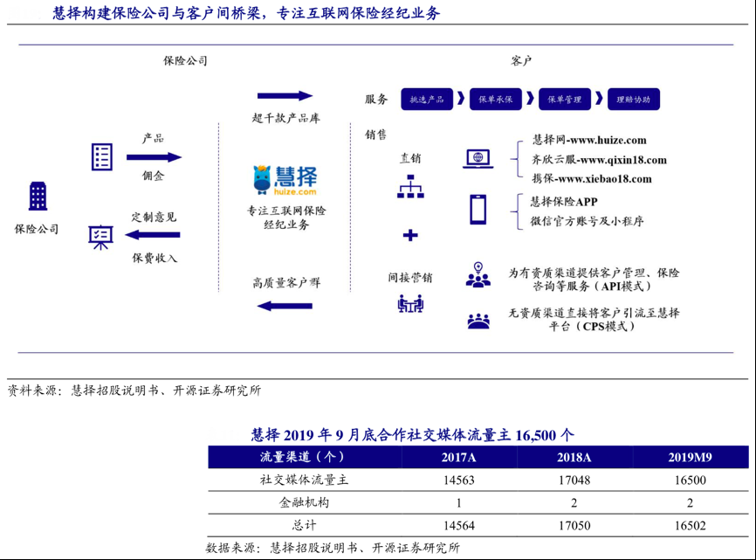Click the 保单承保 service step button
Image resolution: width=756 pixels, height=560 pixels.
[x=495, y=100]
